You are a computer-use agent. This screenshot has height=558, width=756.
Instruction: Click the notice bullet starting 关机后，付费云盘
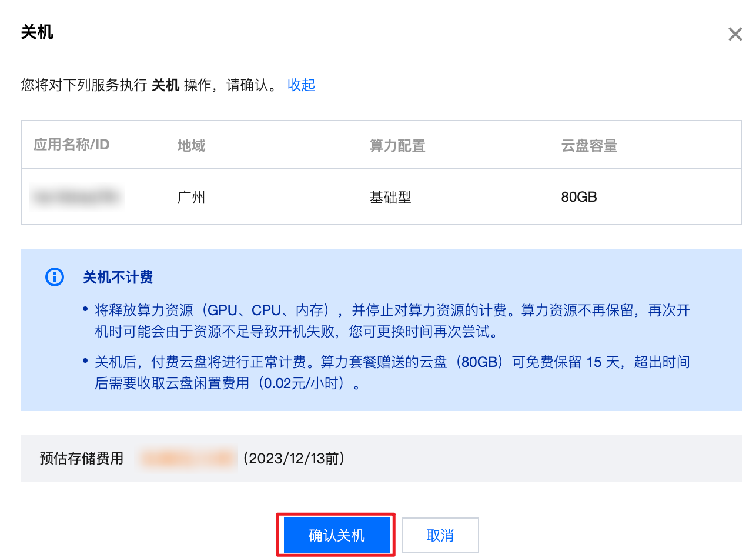pos(392,373)
